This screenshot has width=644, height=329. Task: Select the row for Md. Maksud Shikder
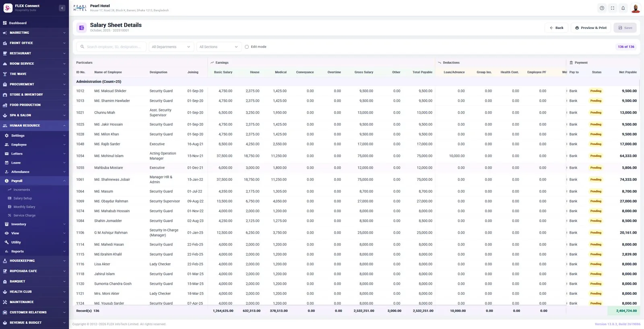(x=356, y=91)
